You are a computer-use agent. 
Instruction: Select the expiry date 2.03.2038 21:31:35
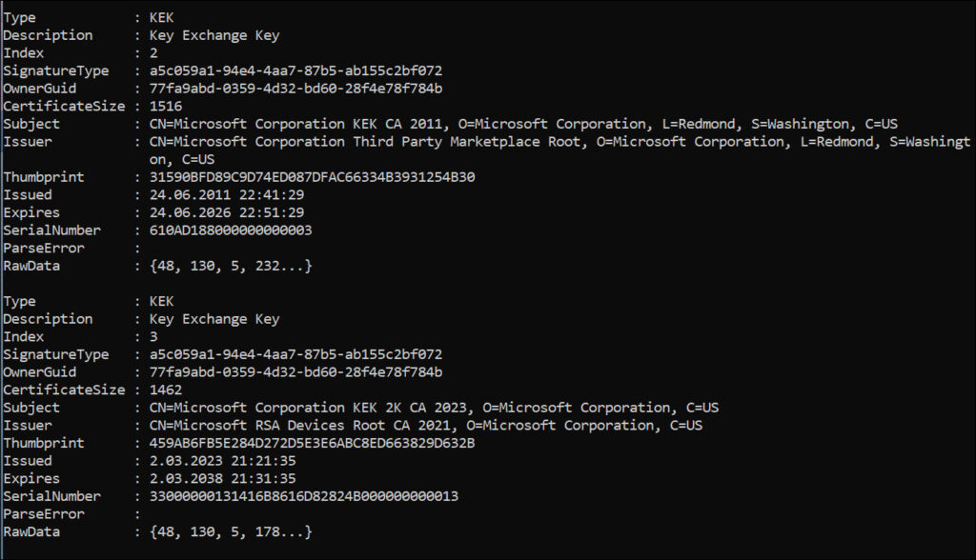pos(222,479)
